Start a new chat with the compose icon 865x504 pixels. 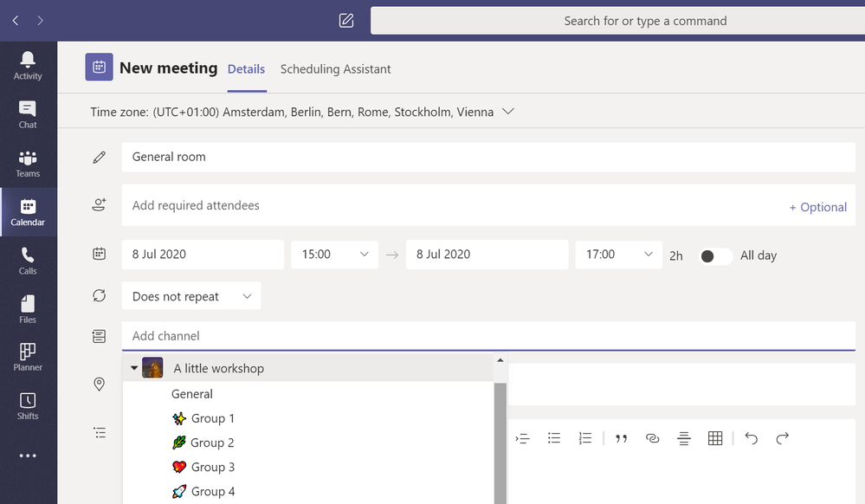[345, 21]
